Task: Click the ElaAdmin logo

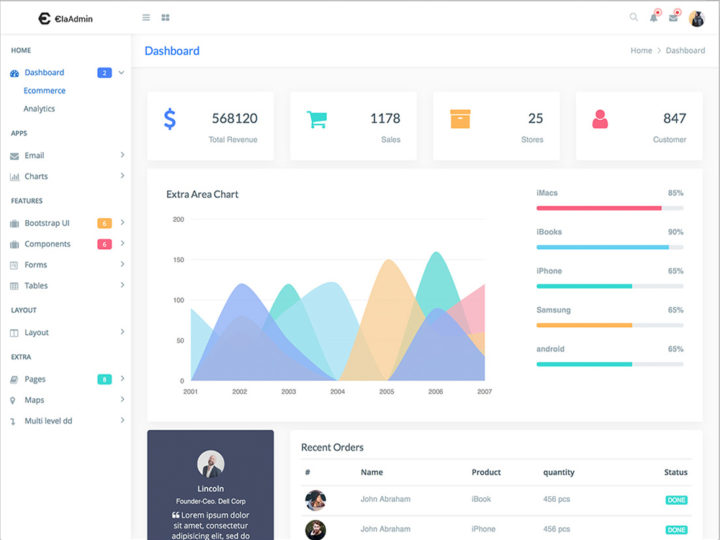Action: [66, 18]
